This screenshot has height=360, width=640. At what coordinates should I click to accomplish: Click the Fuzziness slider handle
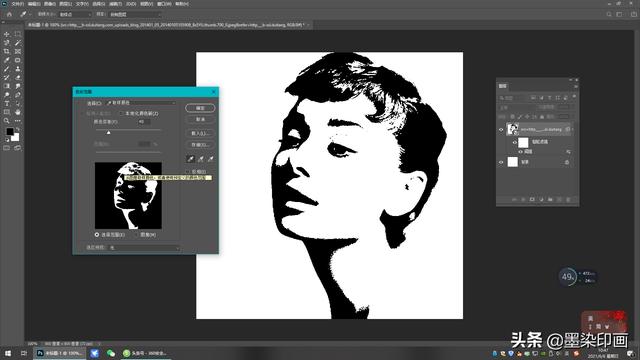pos(108,133)
